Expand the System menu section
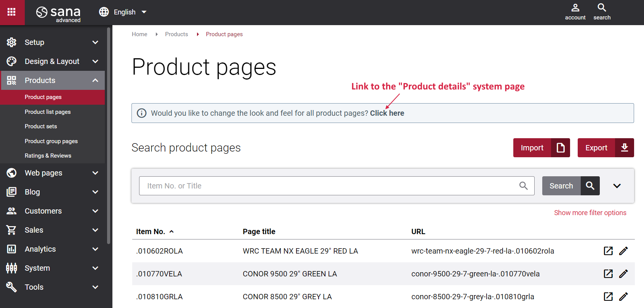The width and height of the screenshot is (644, 308). point(95,268)
